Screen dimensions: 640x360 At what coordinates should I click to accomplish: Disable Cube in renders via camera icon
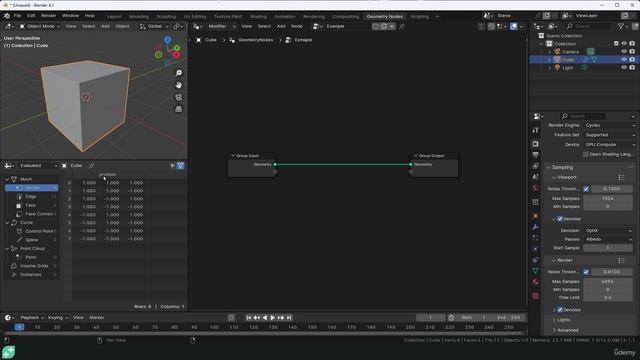click(x=632, y=60)
